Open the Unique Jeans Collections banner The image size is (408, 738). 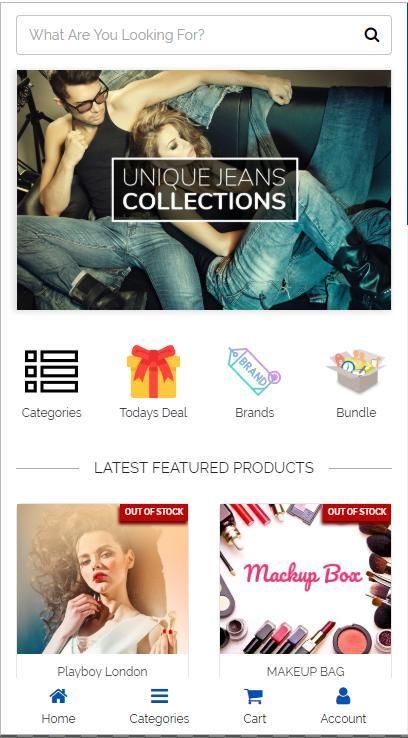tap(204, 190)
